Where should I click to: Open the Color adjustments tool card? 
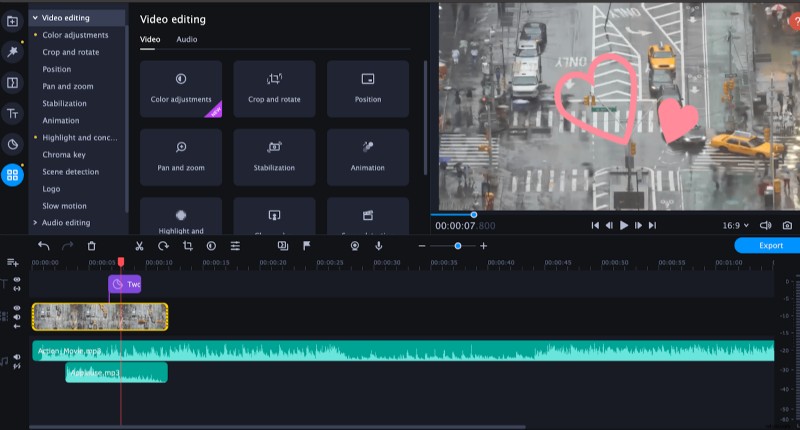(x=181, y=89)
